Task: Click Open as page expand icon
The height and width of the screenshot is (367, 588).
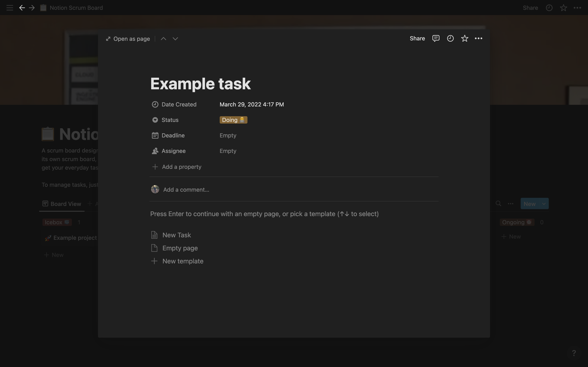Action: (x=108, y=39)
